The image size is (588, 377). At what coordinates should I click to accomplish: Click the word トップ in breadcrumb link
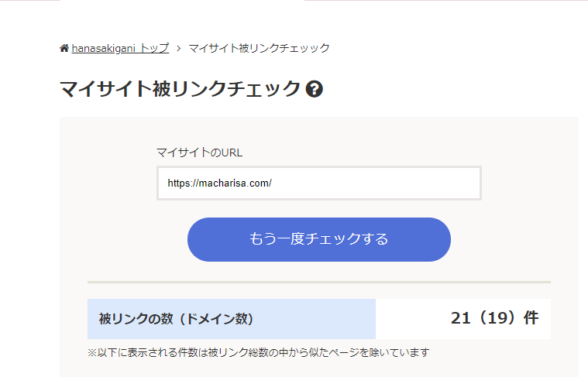click(x=154, y=48)
